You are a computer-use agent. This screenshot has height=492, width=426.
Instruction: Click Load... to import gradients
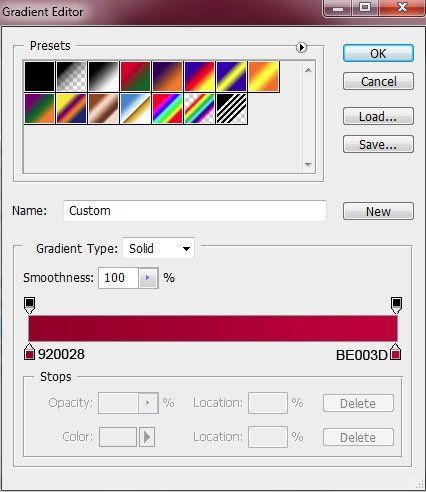pyautogui.click(x=378, y=116)
